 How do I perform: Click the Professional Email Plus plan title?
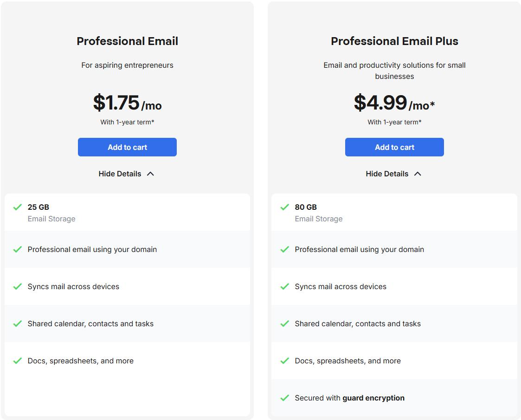click(394, 41)
